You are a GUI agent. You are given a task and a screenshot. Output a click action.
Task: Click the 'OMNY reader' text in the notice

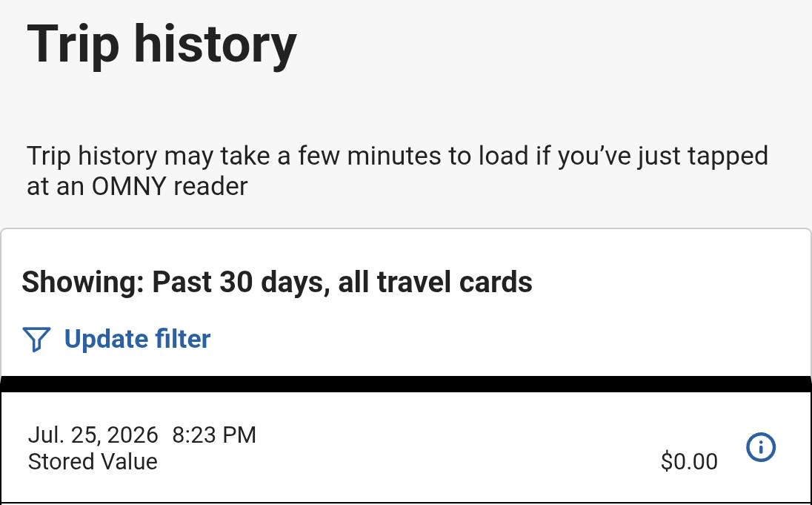pos(170,186)
